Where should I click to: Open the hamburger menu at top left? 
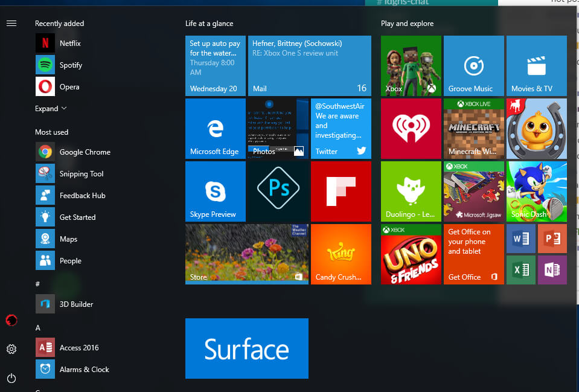tap(11, 24)
